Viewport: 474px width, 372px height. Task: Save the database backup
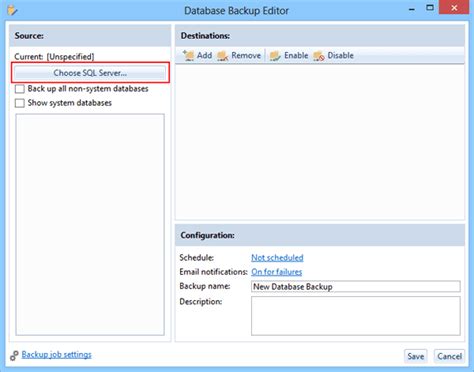[415, 356]
